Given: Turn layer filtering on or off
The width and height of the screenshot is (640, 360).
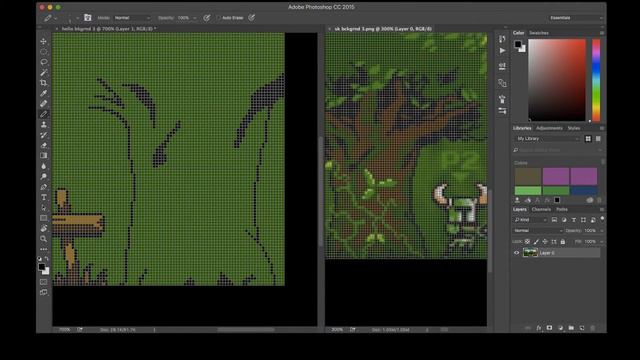Looking at the screenshot, I should 602,220.
